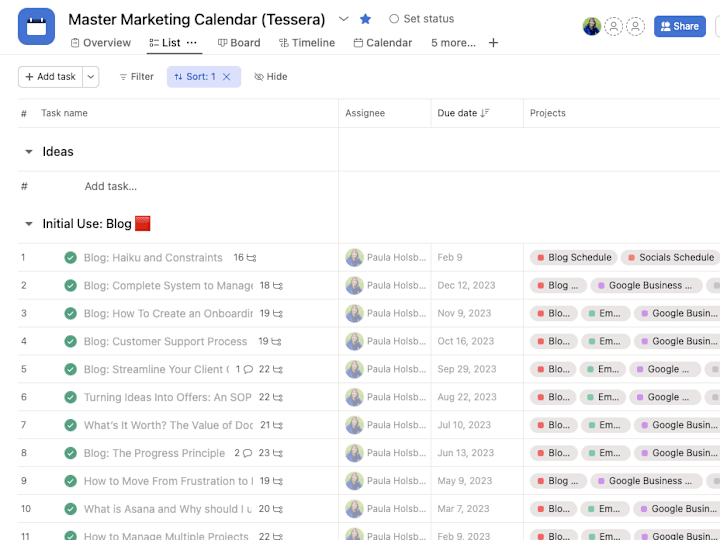Image resolution: width=720 pixels, height=540 pixels.
Task: Switch to the Timeline tab
Action: [x=307, y=43]
